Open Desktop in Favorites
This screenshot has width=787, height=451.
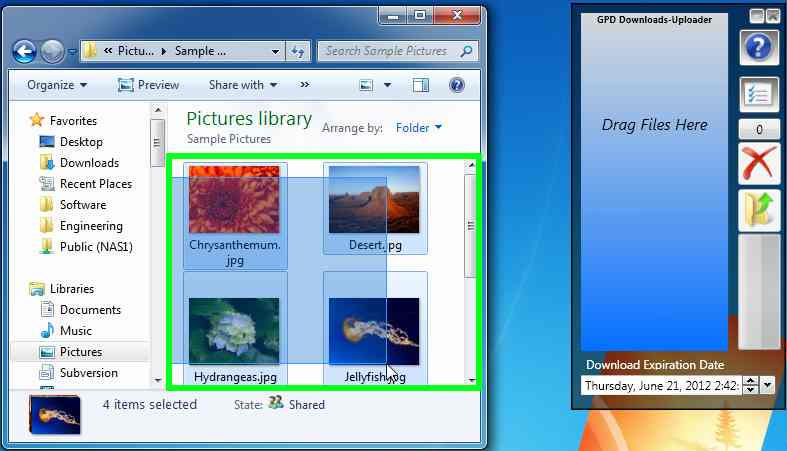pos(81,142)
